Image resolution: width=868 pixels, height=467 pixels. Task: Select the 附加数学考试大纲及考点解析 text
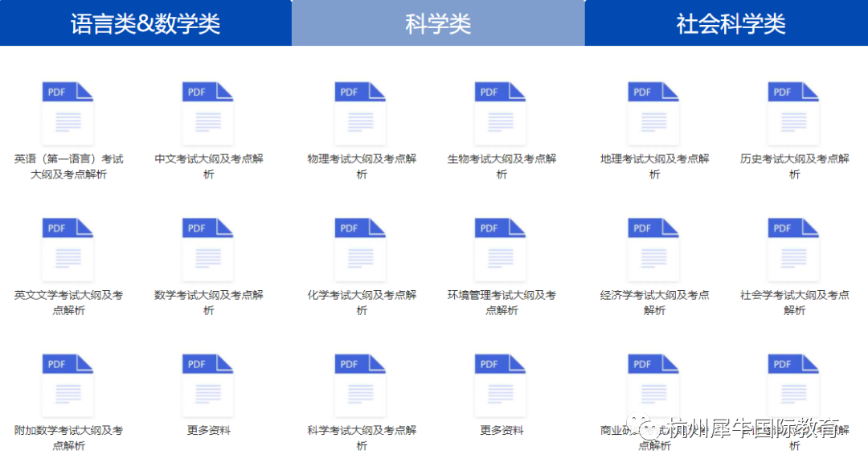click(68, 438)
